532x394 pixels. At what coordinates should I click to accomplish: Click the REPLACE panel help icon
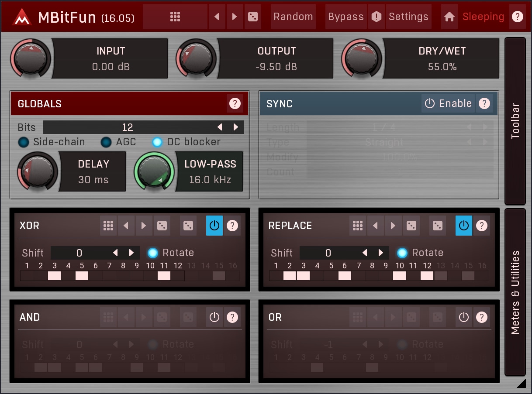tap(481, 226)
